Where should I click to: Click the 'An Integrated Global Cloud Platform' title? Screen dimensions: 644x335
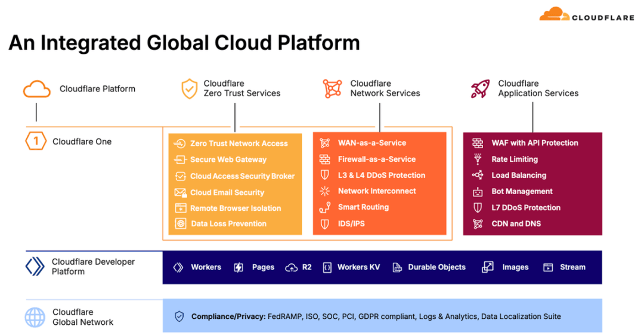[x=184, y=43]
